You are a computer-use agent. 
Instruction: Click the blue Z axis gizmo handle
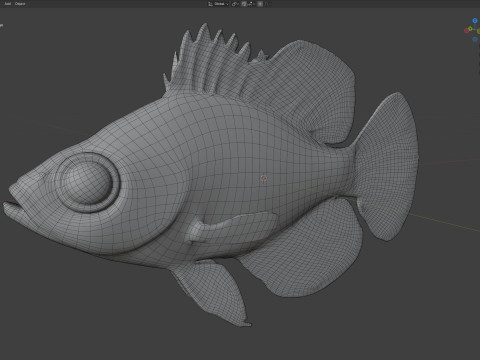[x=475, y=21]
